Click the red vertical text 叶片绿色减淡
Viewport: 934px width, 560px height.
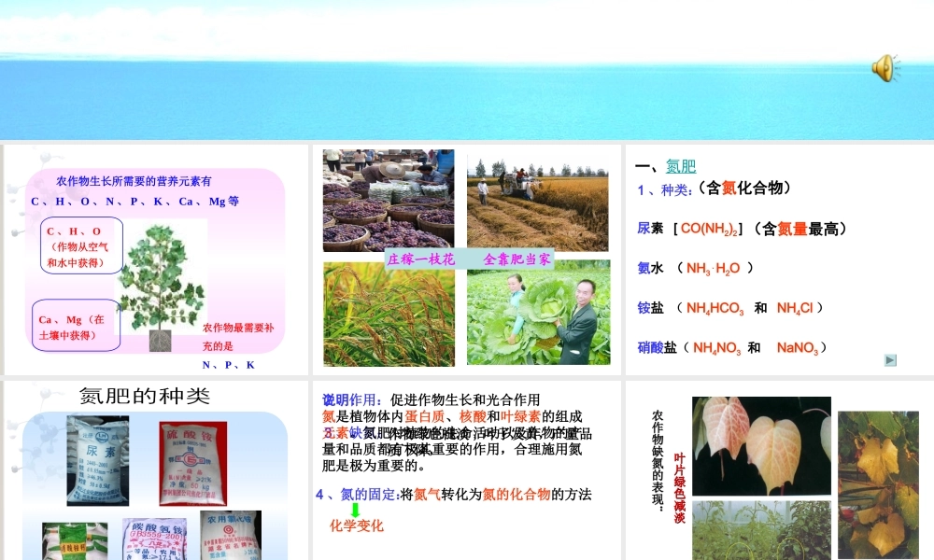point(680,488)
